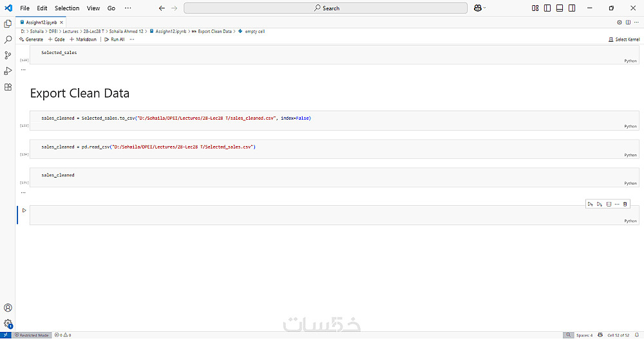Close the Assighn12.ipynb tab
This screenshot has height=339, width=644.
pyautogui.click(x=61, y=22)
